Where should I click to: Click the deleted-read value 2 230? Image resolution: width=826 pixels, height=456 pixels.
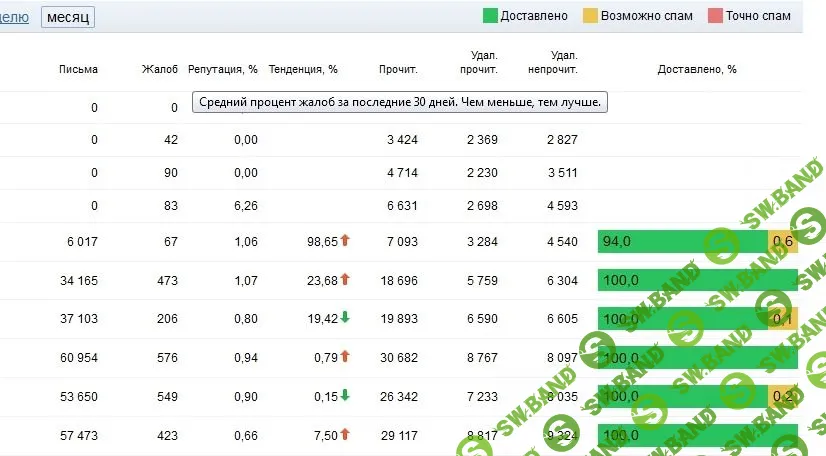(x=483, y=173)
